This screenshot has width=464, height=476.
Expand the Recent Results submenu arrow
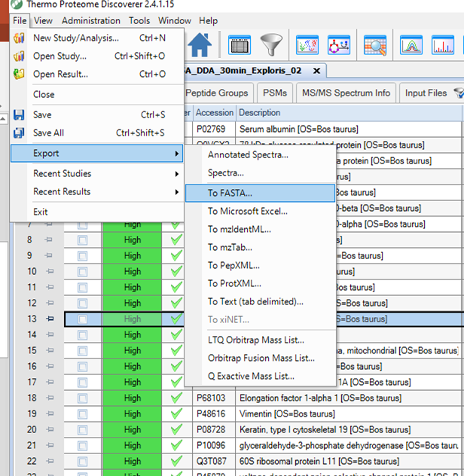177,192
